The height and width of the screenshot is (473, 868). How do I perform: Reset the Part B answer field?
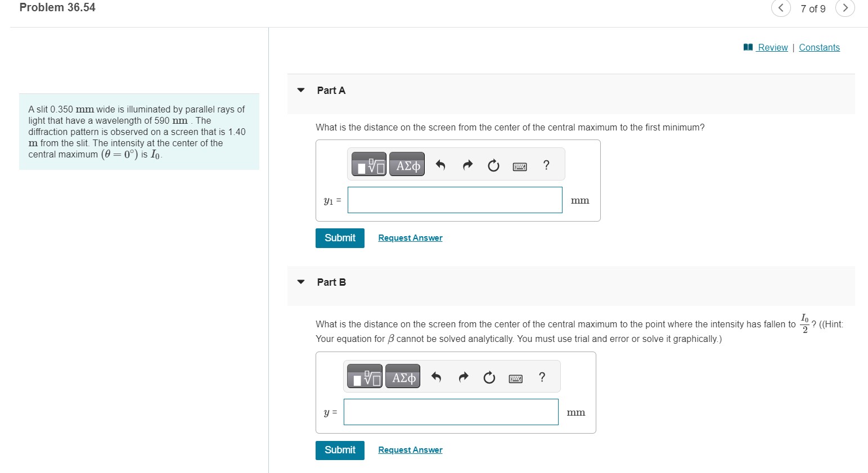[489, 377]
